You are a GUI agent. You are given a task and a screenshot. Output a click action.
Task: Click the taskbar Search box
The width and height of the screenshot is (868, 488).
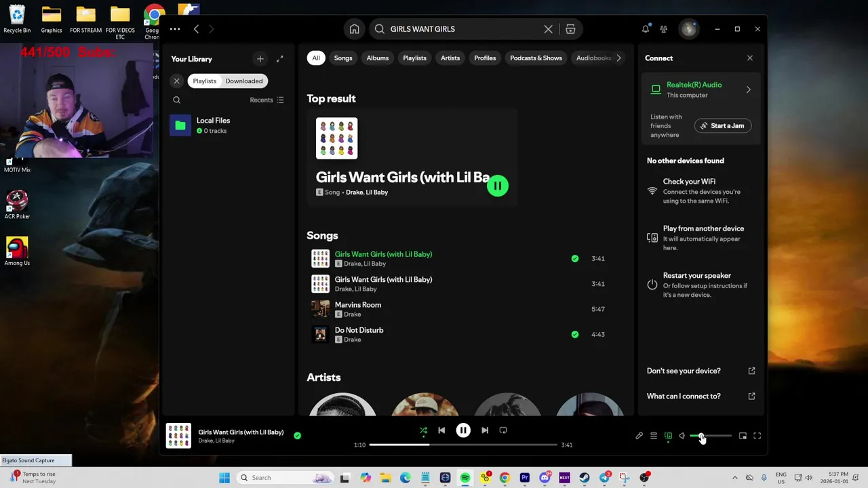pyautogui.click(x=285, y=478)
